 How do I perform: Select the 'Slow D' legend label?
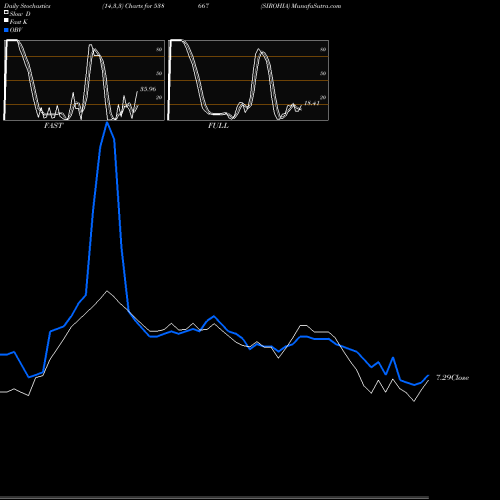[x=20, y=14]
